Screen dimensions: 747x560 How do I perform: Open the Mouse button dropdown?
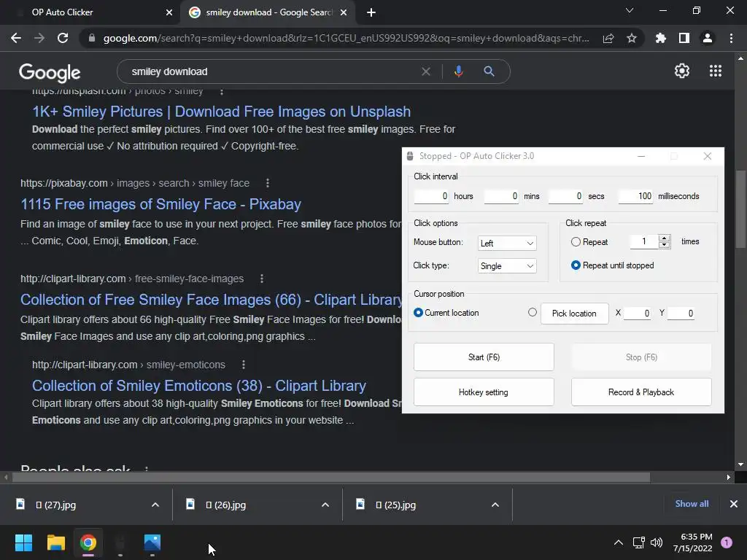point(507,243)
